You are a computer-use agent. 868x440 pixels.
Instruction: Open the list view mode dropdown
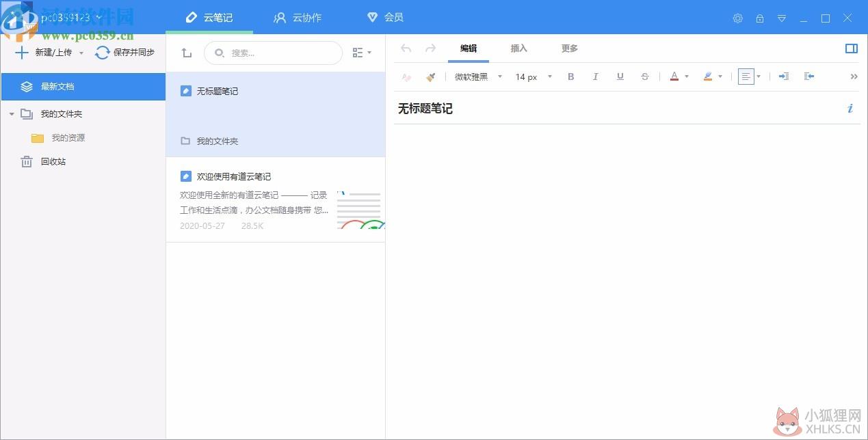tap(362, 53)
